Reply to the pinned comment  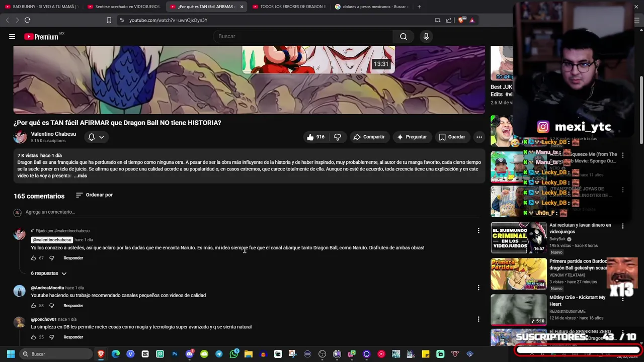tap(73, 258)
